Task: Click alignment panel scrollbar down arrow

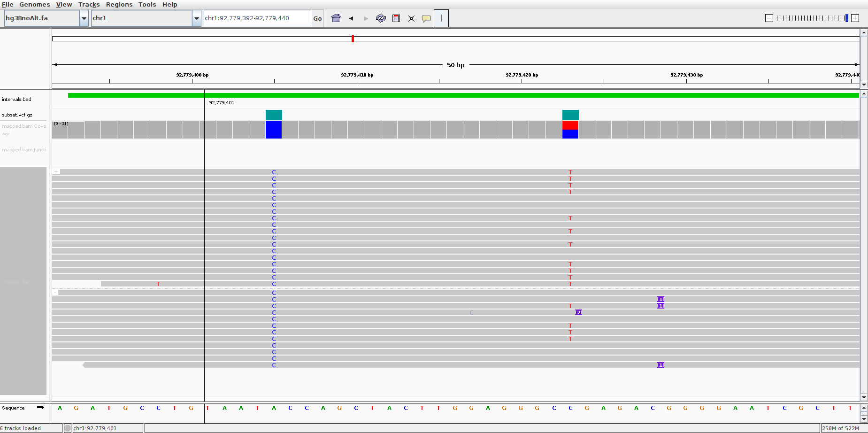Action: point(864,397)
